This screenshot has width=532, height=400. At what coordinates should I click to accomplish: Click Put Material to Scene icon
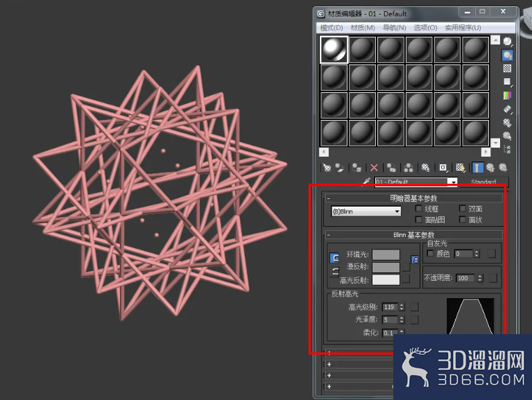point(340,168)
